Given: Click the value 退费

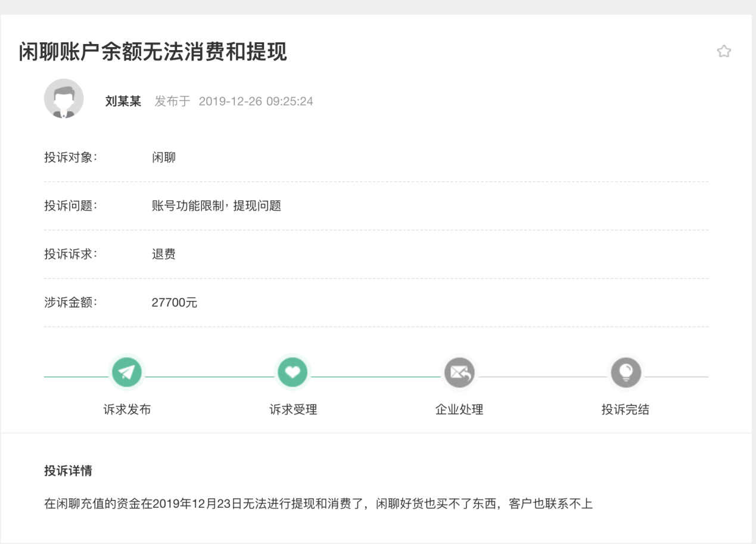Looking at the screenshot, I should pyautogui.click(x=164, y=254).
